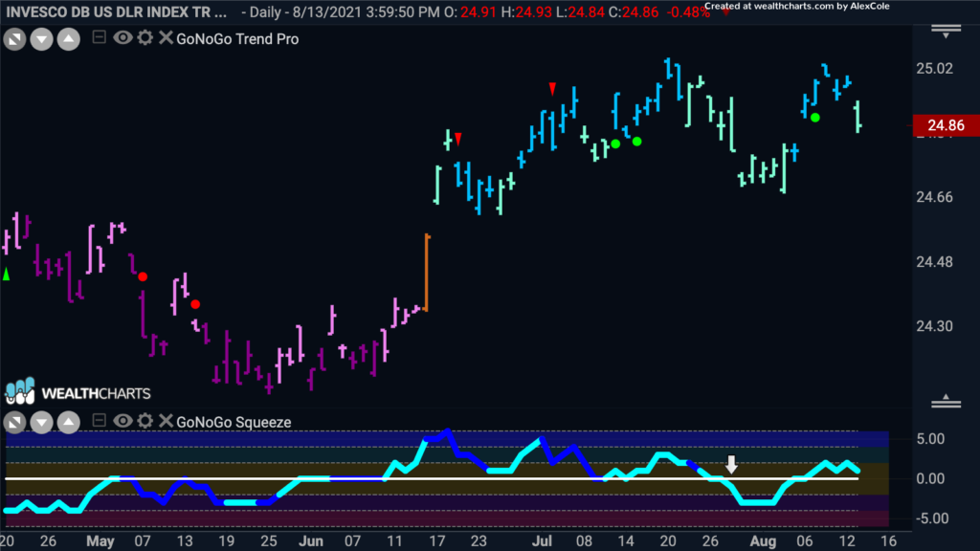This screenshot has width=980, height=551.
Task: Click the Jun label on time axis
Action: pos(311,541)
